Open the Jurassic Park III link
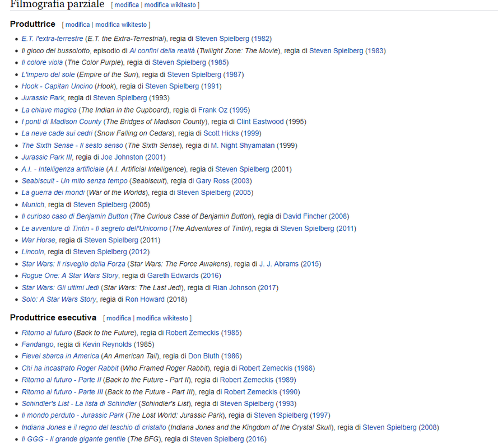The width and height of the screenshot is (498, 448). point(46,157)
